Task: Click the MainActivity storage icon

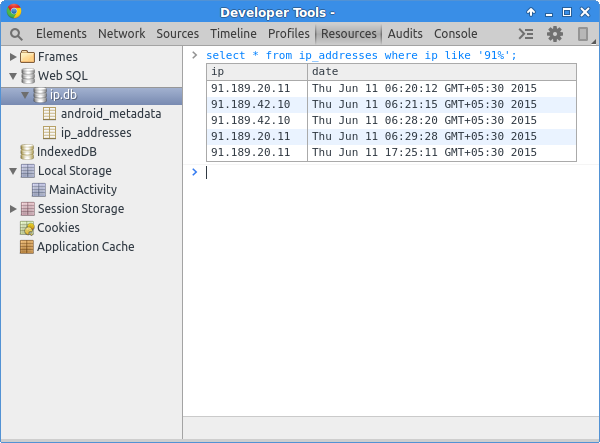Action: click(39, 190)
